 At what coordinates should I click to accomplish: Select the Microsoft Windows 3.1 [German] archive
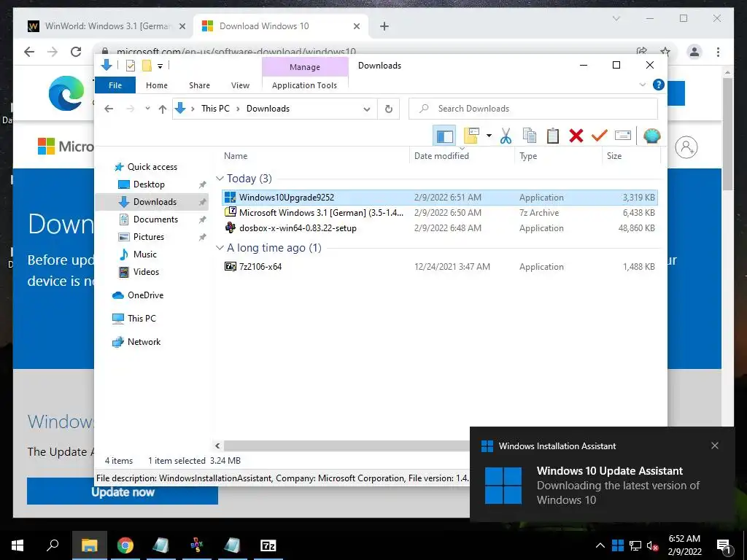[x=440, y=213]
